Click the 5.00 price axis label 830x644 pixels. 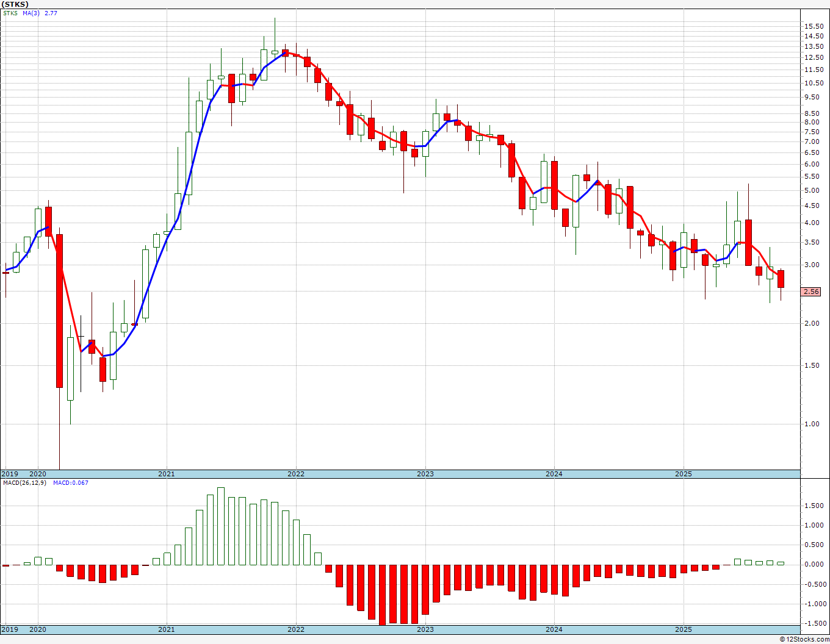(812, 191)
